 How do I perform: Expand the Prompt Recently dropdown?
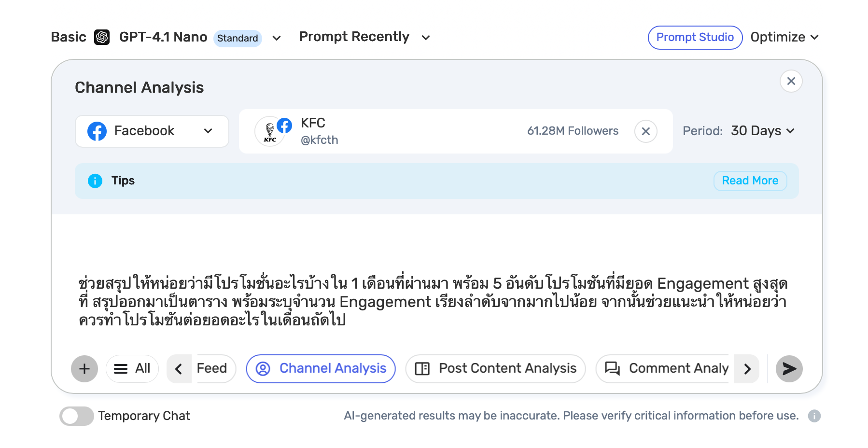(364, 37)
